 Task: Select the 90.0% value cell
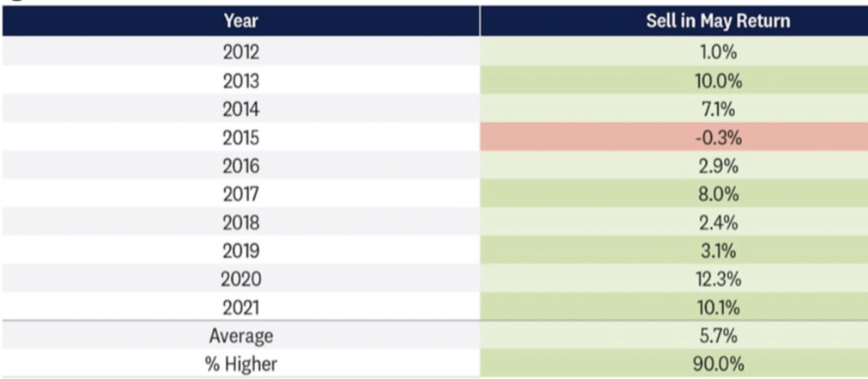(x=718, y=364)
